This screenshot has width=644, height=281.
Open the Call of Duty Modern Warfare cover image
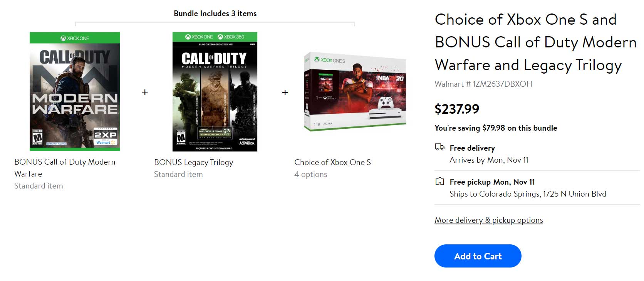click(75, 91)
